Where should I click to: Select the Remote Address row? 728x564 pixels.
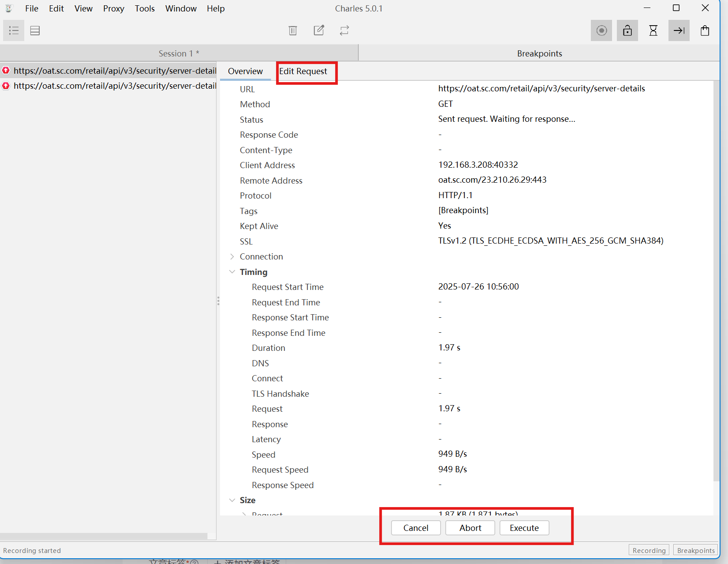coord(467,180)
